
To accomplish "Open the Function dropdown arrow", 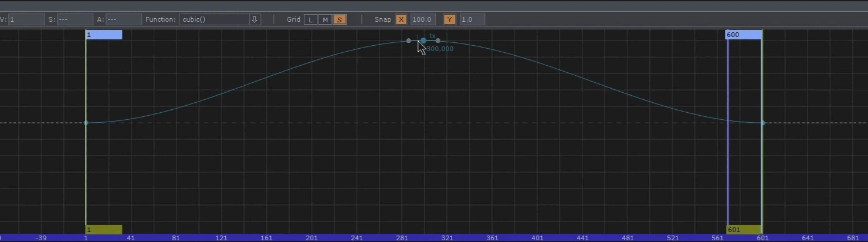I will (x=255, y=19).
